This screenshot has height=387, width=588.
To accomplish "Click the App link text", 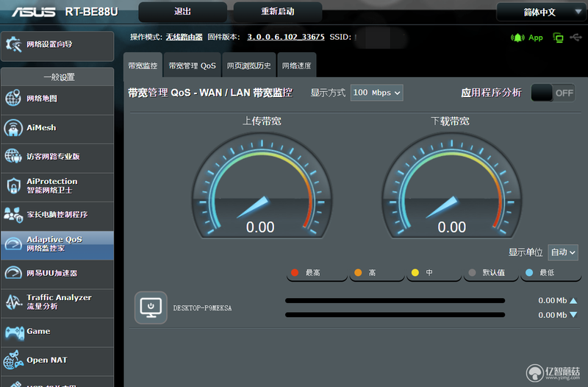I will 536,38.
